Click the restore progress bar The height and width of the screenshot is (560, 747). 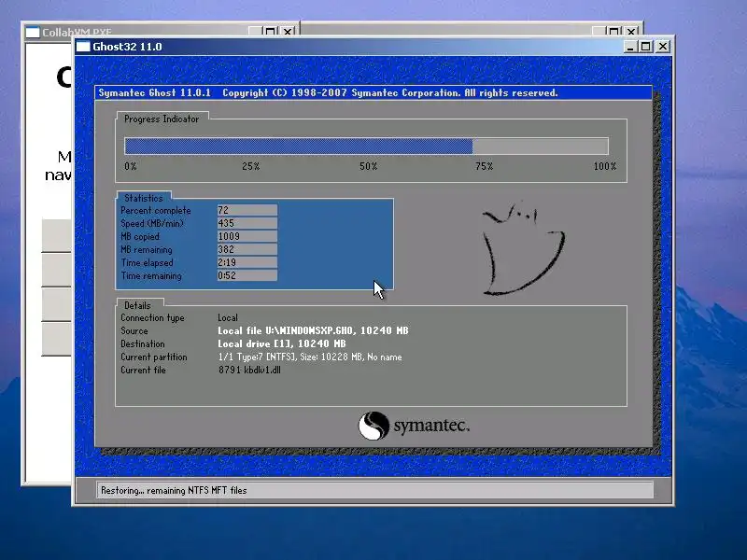366,146
